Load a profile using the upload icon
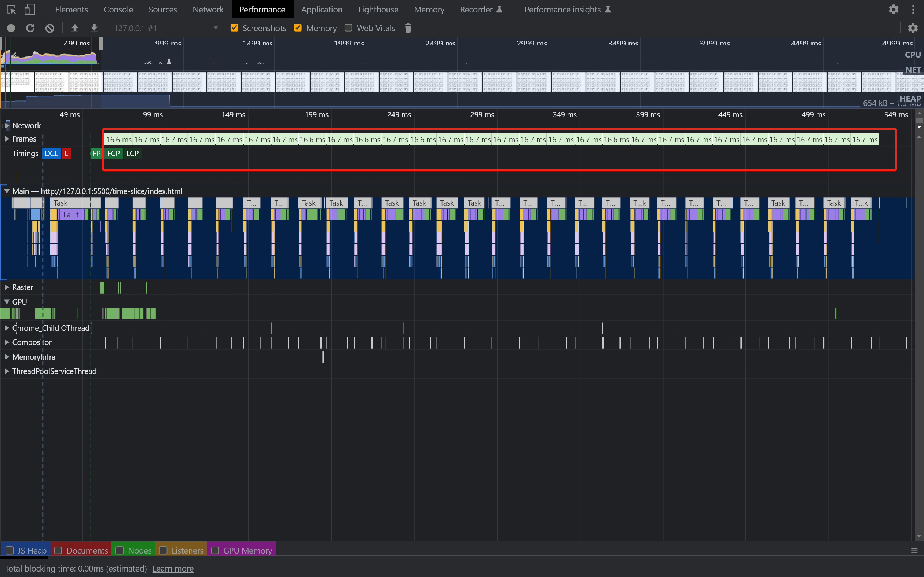The image size is (924, 577). pyautogui.click(x=75, y=28)
